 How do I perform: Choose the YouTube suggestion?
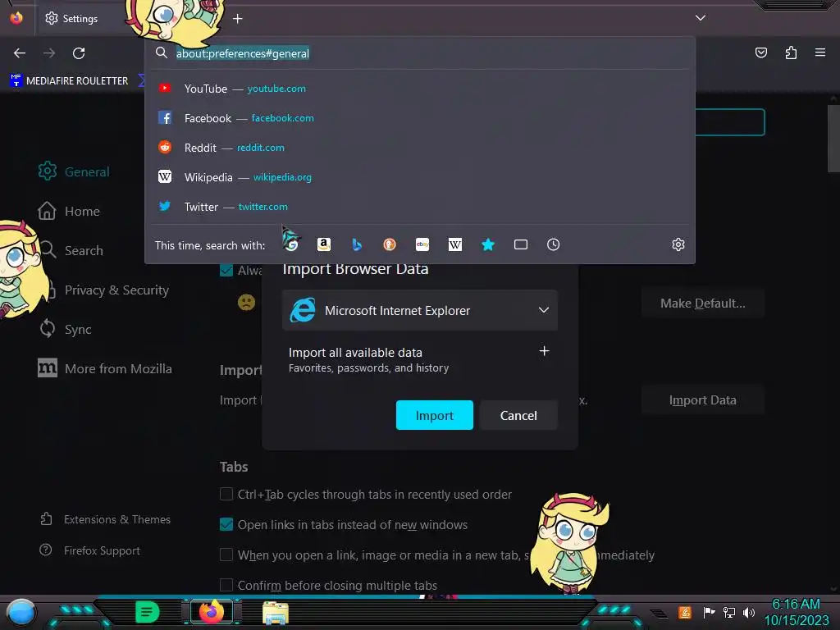(x=421, y=89)
